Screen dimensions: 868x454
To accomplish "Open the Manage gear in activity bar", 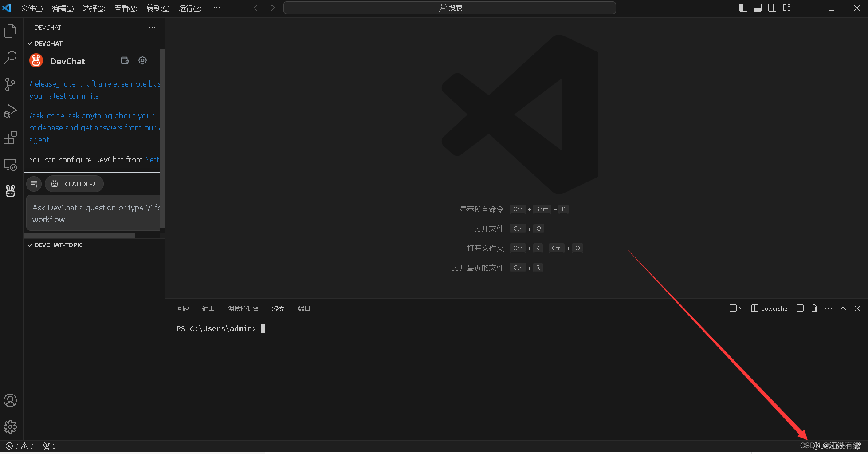I will tap(10, 427).
